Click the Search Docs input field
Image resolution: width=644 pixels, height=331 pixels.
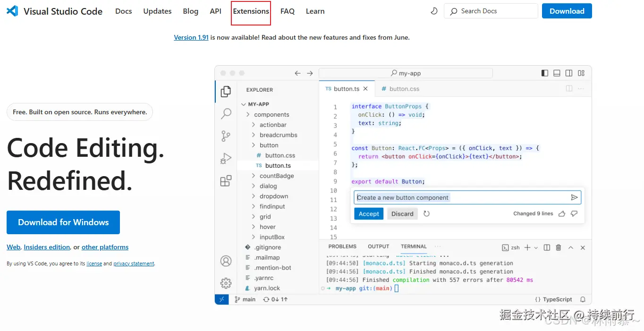(491, 11)
